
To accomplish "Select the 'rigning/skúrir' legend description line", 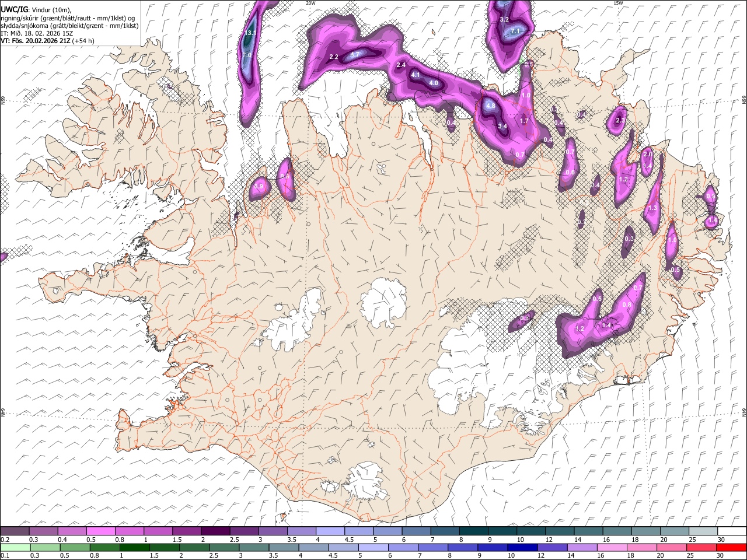I will pyautogui.click(x=67, y=18).
